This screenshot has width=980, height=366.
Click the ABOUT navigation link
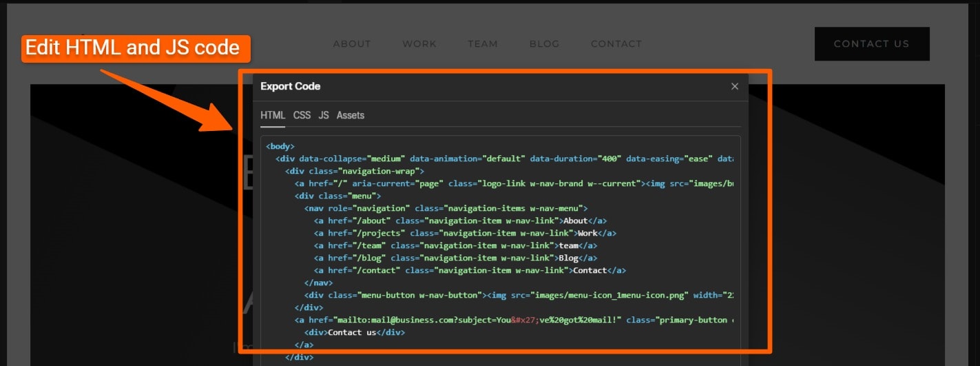point(352,43)
